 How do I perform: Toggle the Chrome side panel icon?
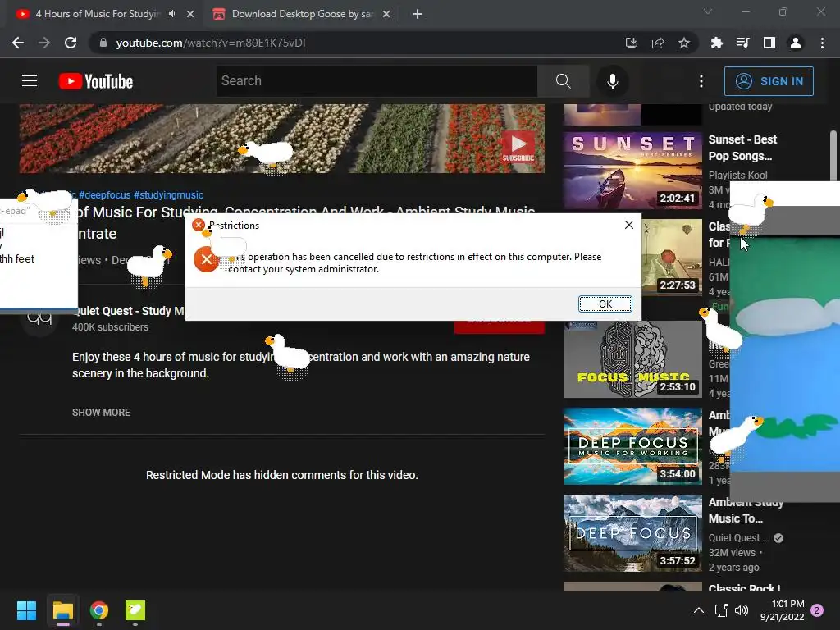click(x=769, y=43)
